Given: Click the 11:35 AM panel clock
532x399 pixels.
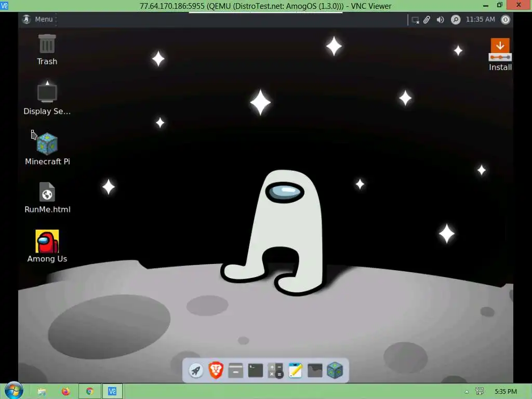Looking at the screenshot, I should [x=480, y=19].
